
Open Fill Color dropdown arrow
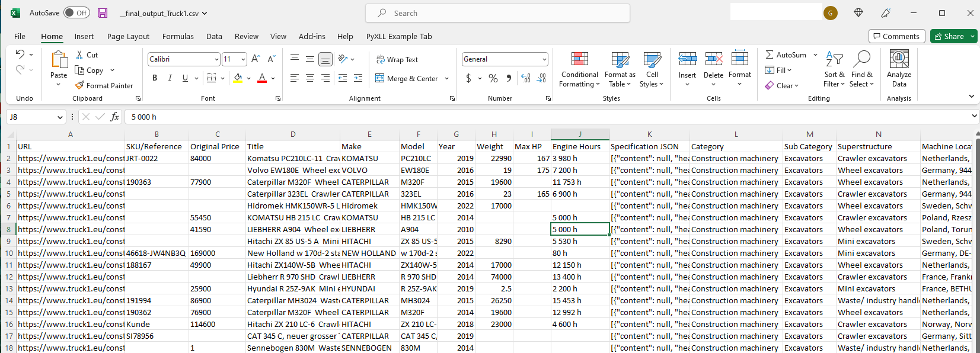tap(248, 78)
